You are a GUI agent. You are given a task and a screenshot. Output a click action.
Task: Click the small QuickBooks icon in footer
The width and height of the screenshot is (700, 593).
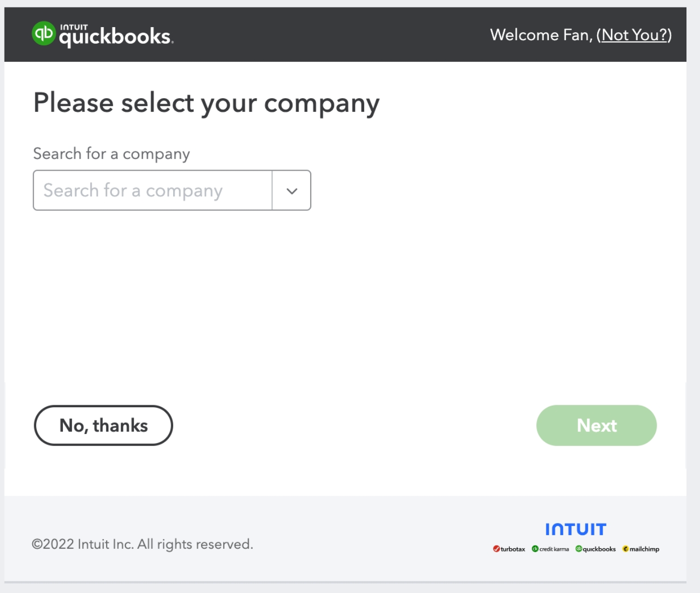click(579, 549)
